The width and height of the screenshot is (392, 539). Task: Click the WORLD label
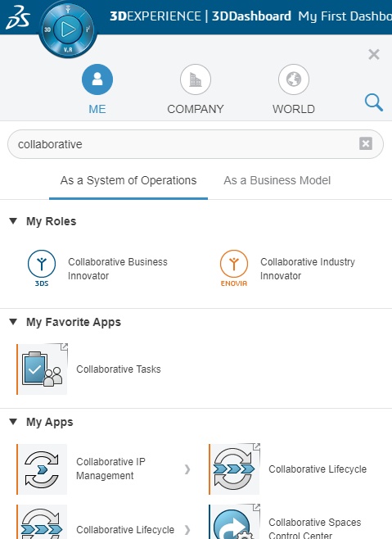[x=294, y=109]
